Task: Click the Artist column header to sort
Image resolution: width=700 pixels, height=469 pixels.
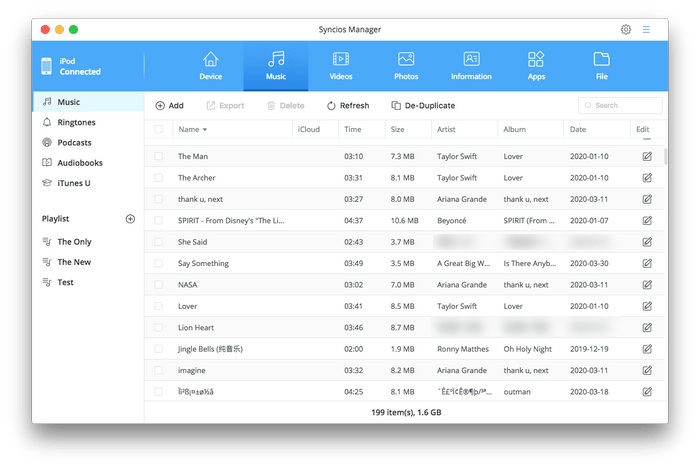Action: point(447,129)
